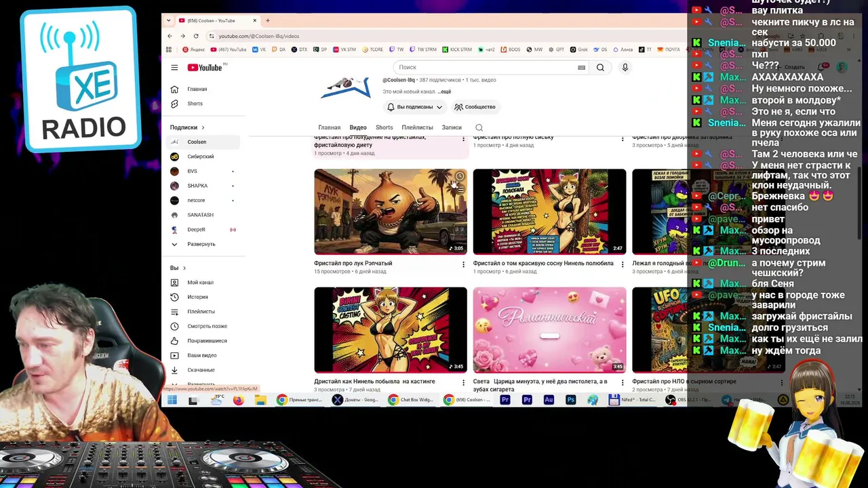Image resolution: width=868 pixels, height=488 pixels.
Task: Open the Grok bookmark
Action: (579, 49)
